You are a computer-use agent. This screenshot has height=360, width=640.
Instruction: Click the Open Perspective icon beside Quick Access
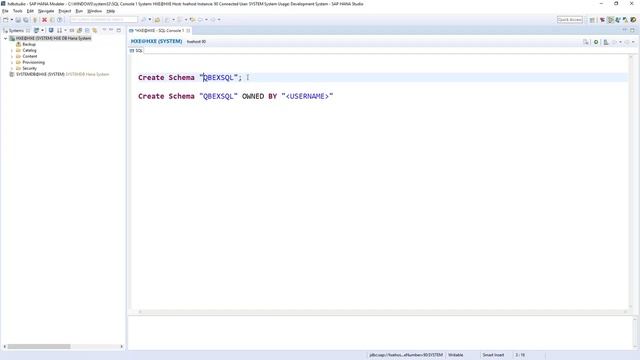(592, 20)
